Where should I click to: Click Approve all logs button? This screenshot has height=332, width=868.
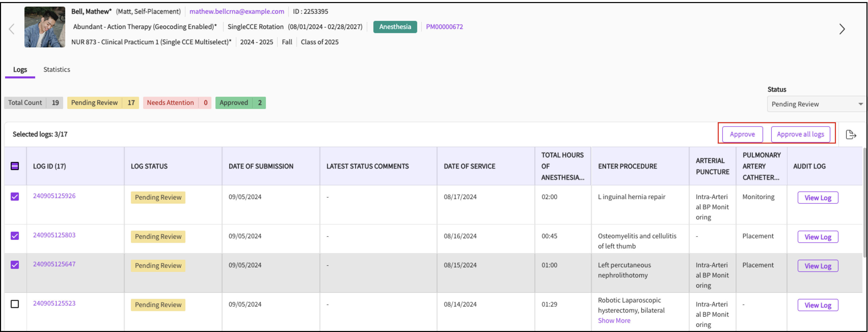[800, 134]
